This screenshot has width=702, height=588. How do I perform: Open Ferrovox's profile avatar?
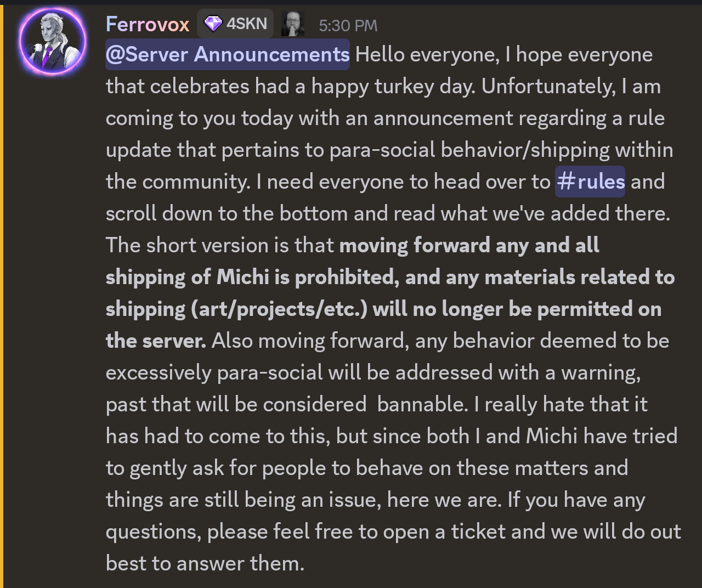pyautogui.click(x=53, y=42)
